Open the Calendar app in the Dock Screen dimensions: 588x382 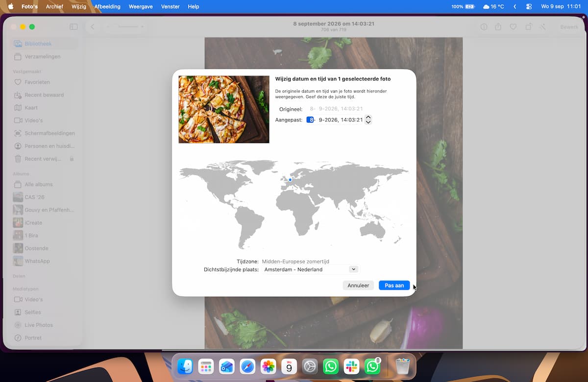click(289, 366)
